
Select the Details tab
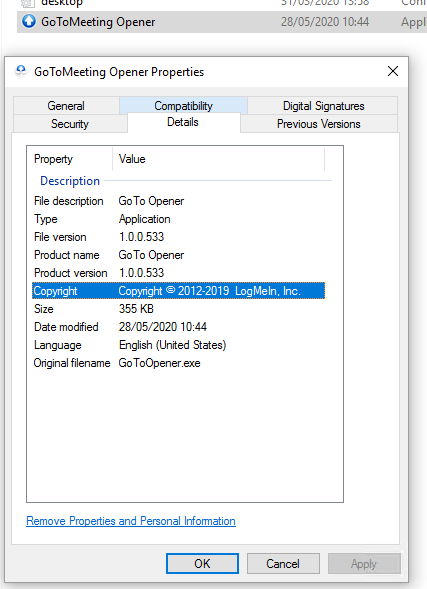pos(183,122)
